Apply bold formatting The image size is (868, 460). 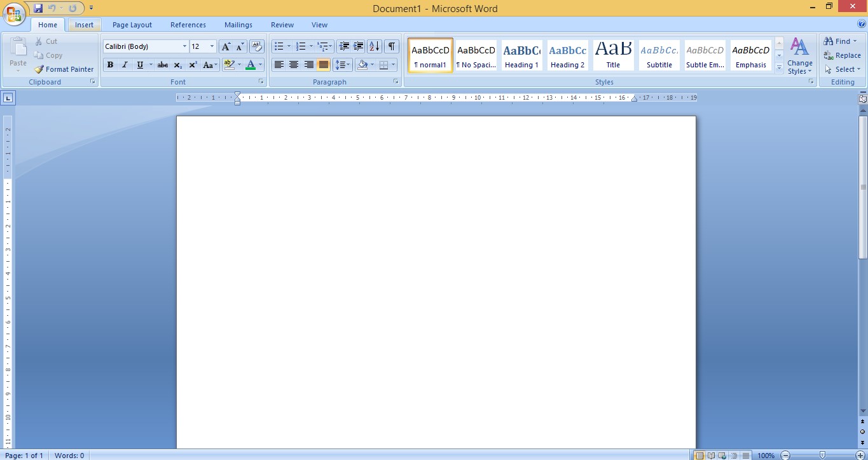pyautogui.click(x=109, y=65)
